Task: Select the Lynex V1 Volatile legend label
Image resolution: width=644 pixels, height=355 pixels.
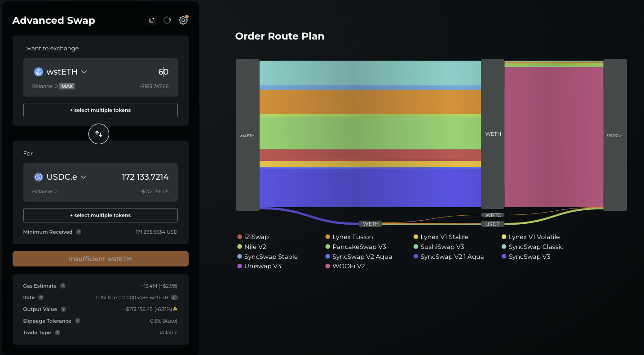Action: coord(534,237)
